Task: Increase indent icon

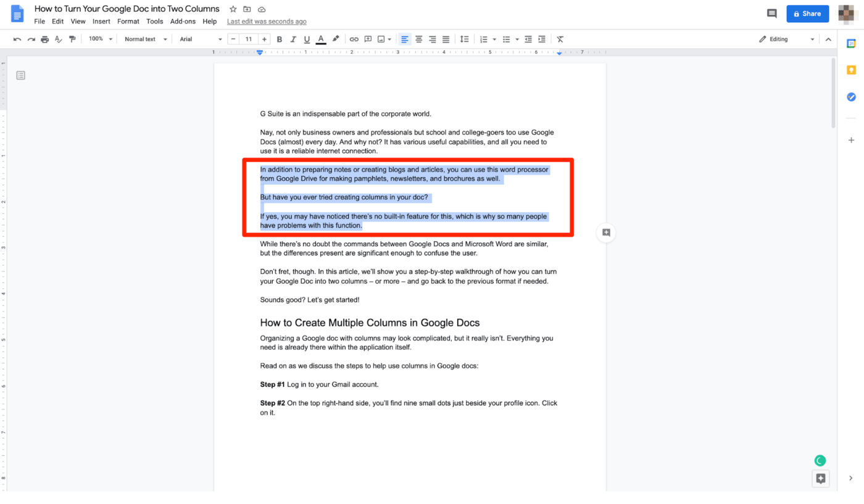Action: pyautogui.click(x=542, y=39)
